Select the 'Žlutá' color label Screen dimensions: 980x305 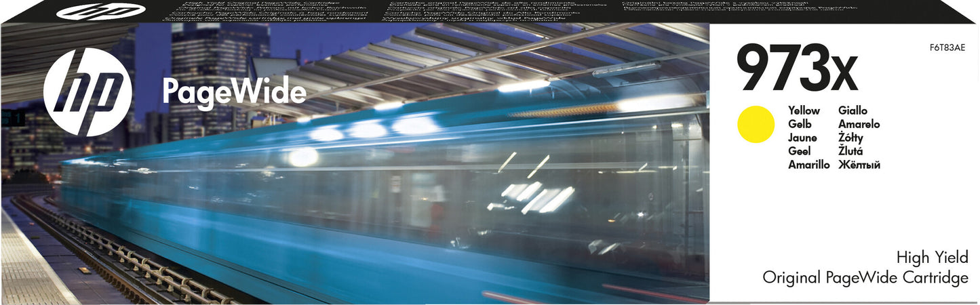pyautogui.click(x=850, y=151)
